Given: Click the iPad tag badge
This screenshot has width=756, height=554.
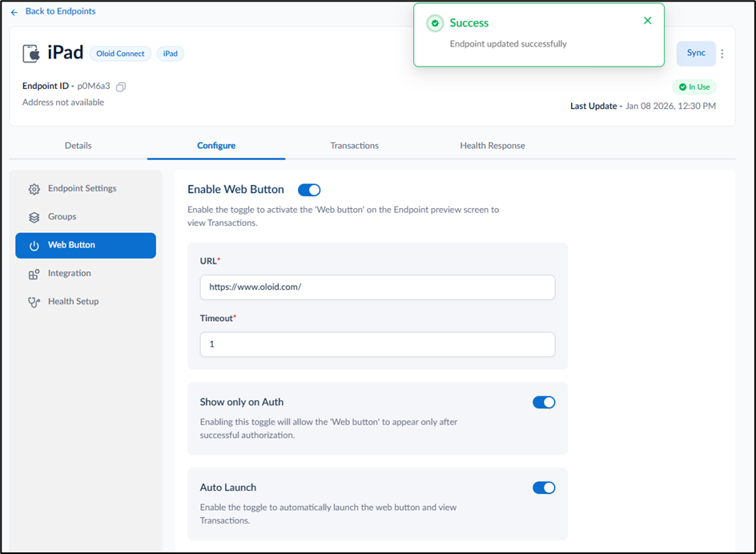Looking at the screenshot, I should coord(171,54).
